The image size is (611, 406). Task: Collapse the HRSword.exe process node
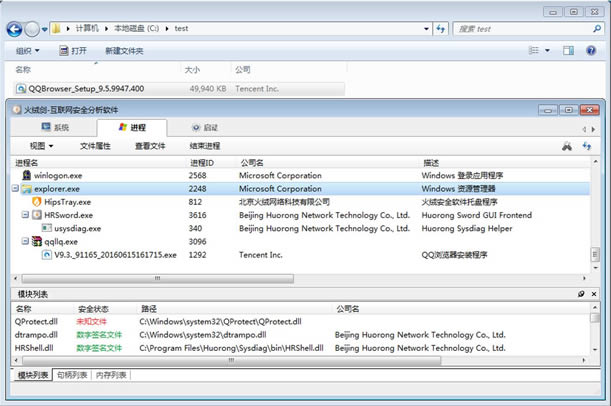[x=26, y=215]
